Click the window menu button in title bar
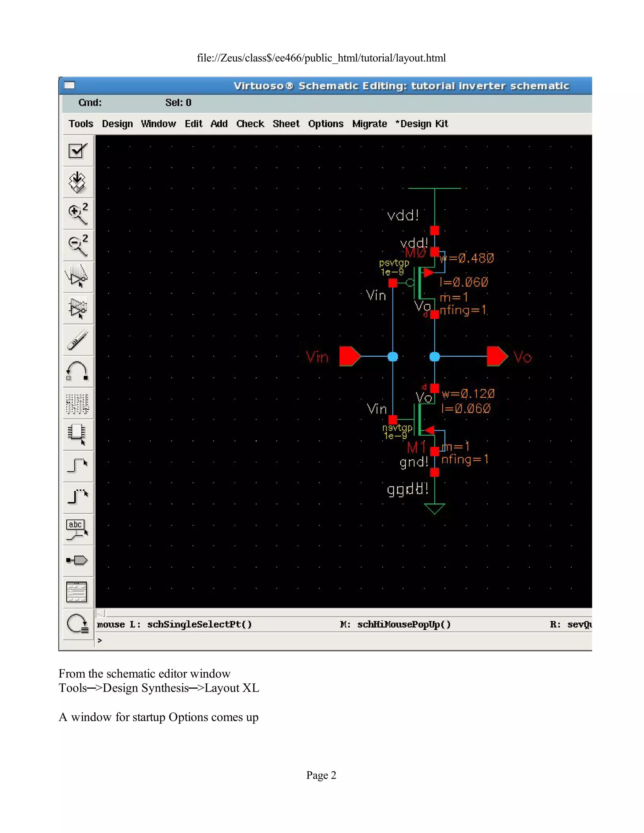The width and height of the screenshot is (644, 833). tap(69, 86)
